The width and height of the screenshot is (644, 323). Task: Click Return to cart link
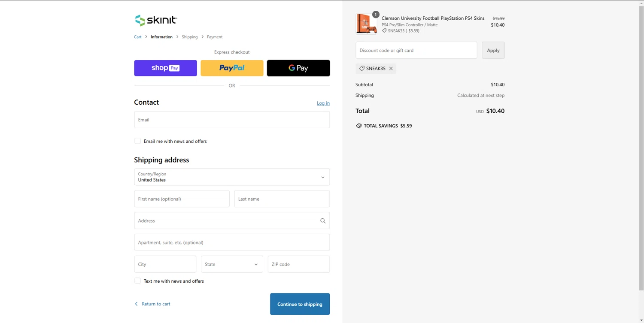point(156,304)
